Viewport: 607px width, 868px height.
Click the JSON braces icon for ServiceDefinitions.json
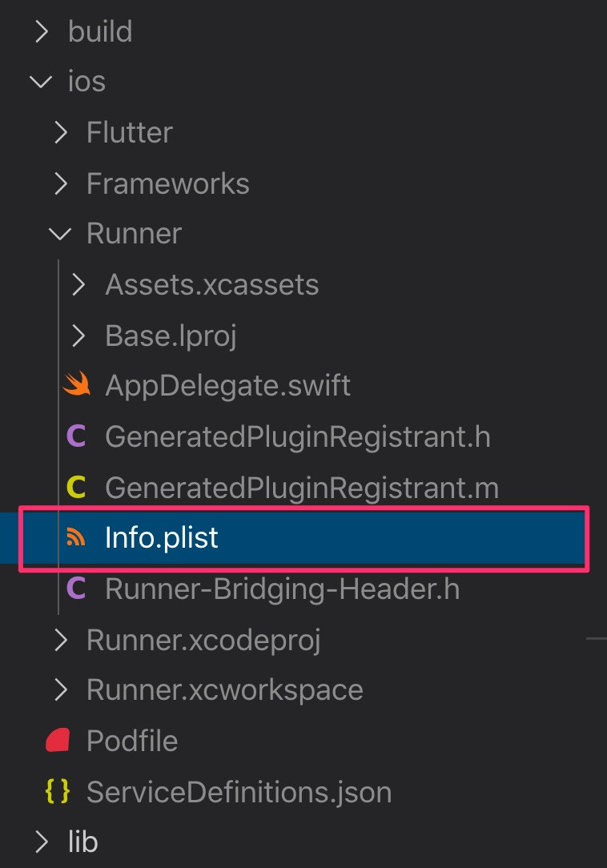click(58, 792)
